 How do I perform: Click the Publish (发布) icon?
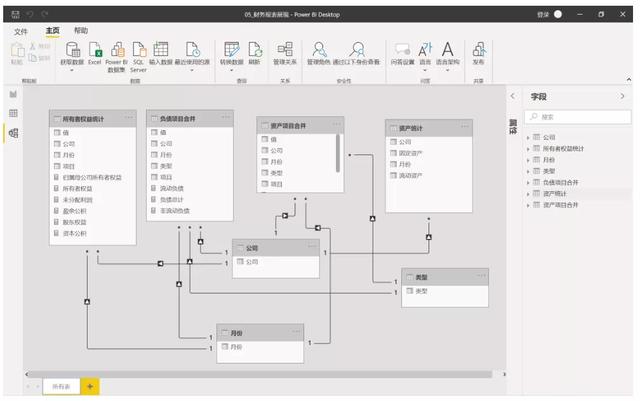[x=479, y=50]
